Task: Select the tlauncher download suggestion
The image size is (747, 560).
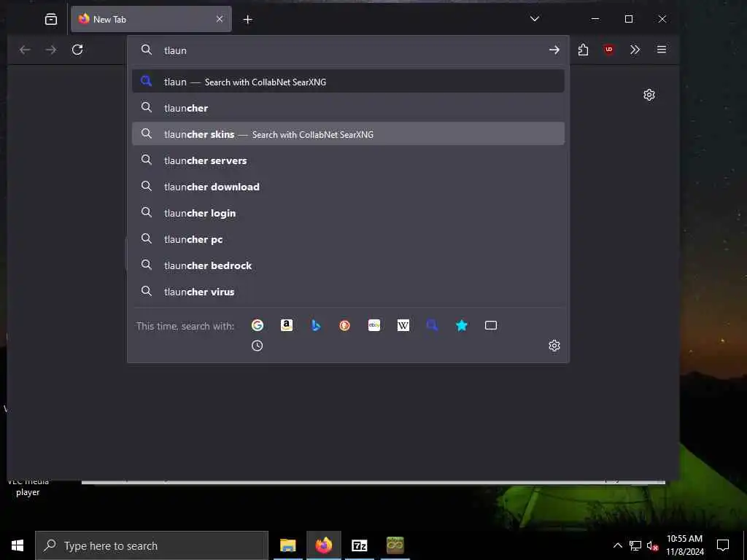Action: 348,186
